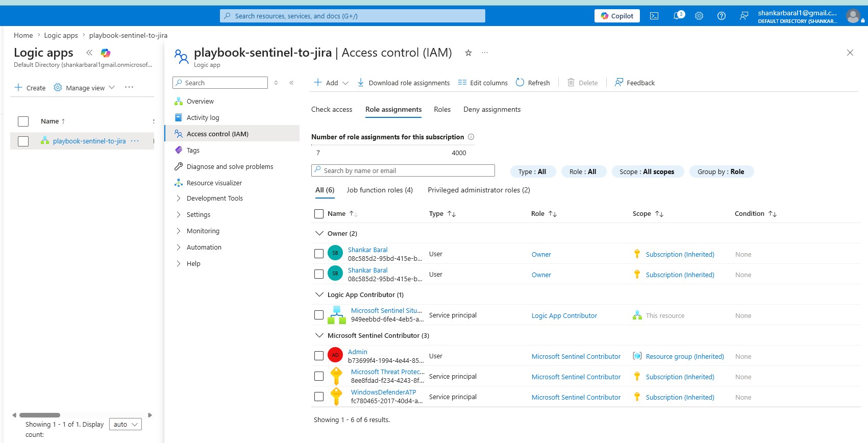Go to Home breadcrumb
Image resolution: width=868 pixels, height=443 pixels.
coord(23,35)
